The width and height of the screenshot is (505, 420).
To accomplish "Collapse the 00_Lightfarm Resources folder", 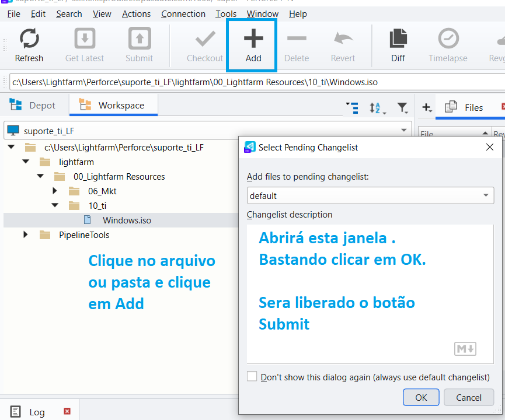I will pyautogui.click(x=40, y=176).
